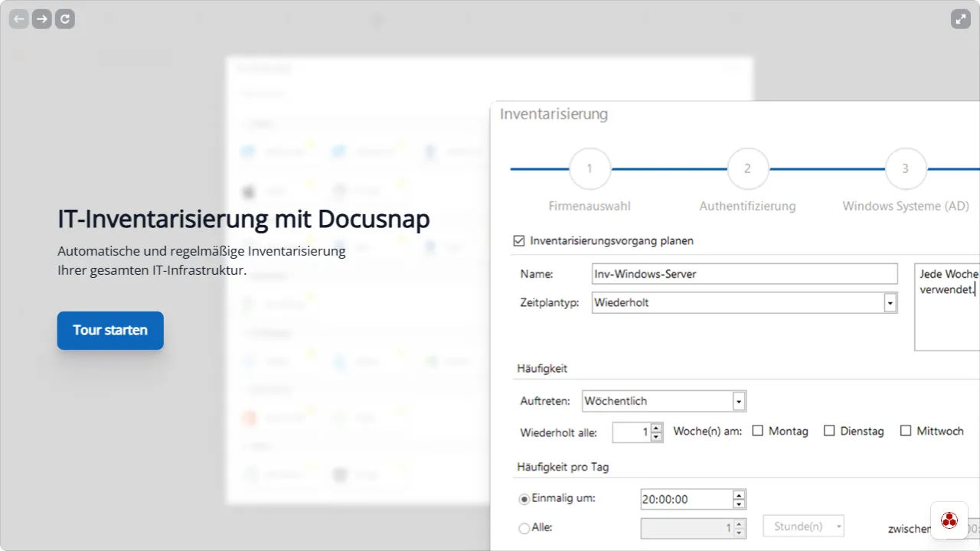Image resolution: width=980 pixels, height=551 pixels.
Task: Check the Mittwoch weekday box
Action: (x=906, y=431)
